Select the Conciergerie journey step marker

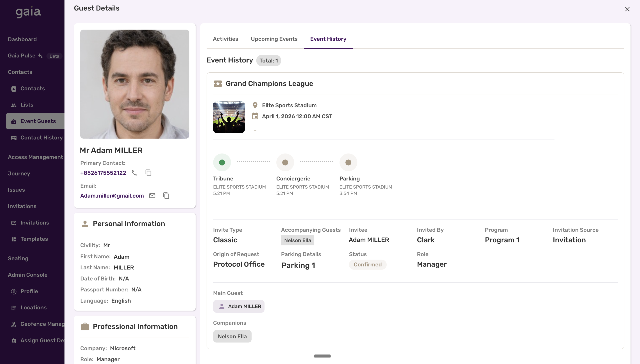[285, 162]
